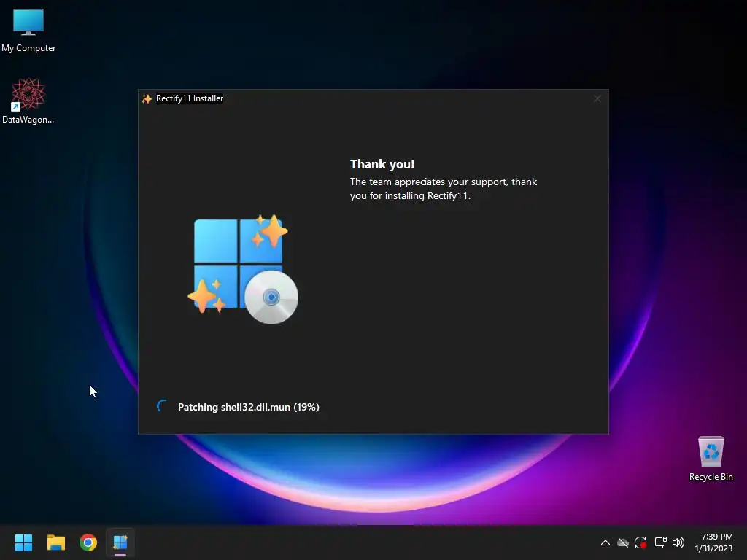This screenshot has width=747, height=560.
Task: Click the Thank you! heading
Action: coord(382,164)
